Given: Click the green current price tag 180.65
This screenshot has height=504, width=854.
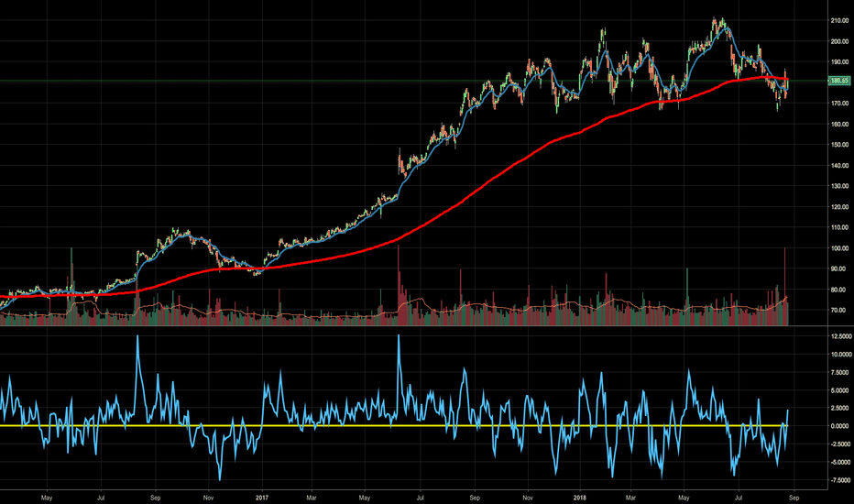Looking at the screenshot, I should [x=838, y=81].
